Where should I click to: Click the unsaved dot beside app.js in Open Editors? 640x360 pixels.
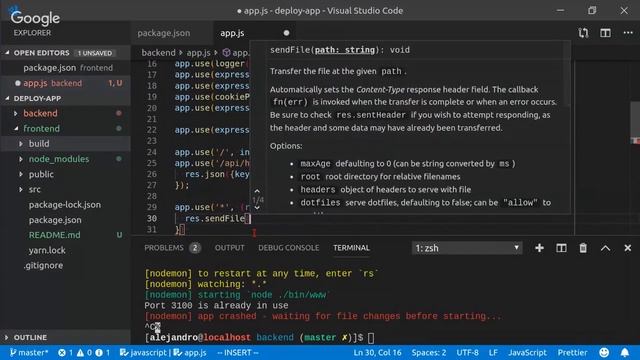click(18, 83)
